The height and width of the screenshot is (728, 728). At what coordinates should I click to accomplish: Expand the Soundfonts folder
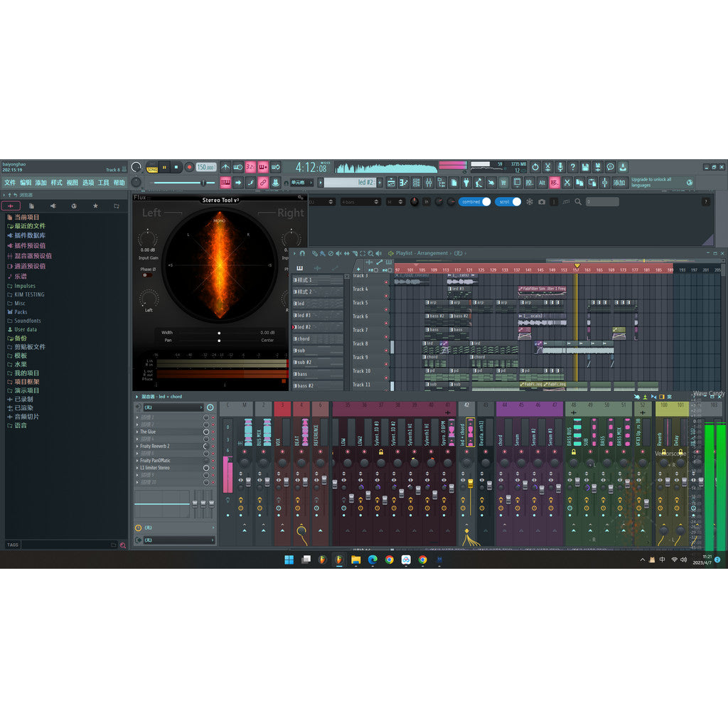(24, 321)
